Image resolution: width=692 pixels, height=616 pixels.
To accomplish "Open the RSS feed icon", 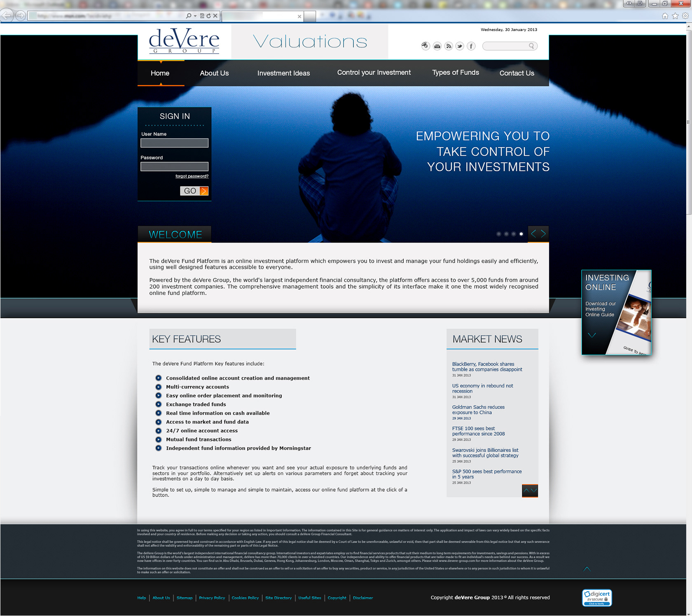I will (449, 46).
